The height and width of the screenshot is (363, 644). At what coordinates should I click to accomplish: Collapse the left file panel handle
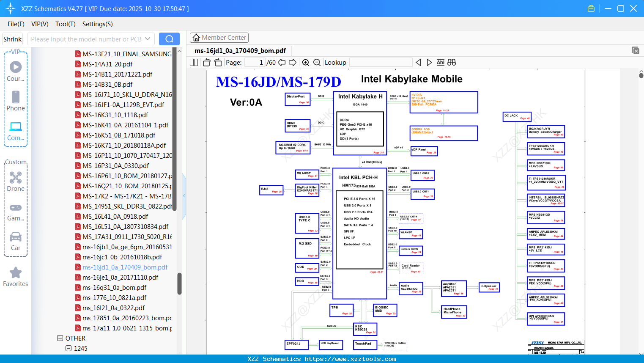click(x=184, y=196)
